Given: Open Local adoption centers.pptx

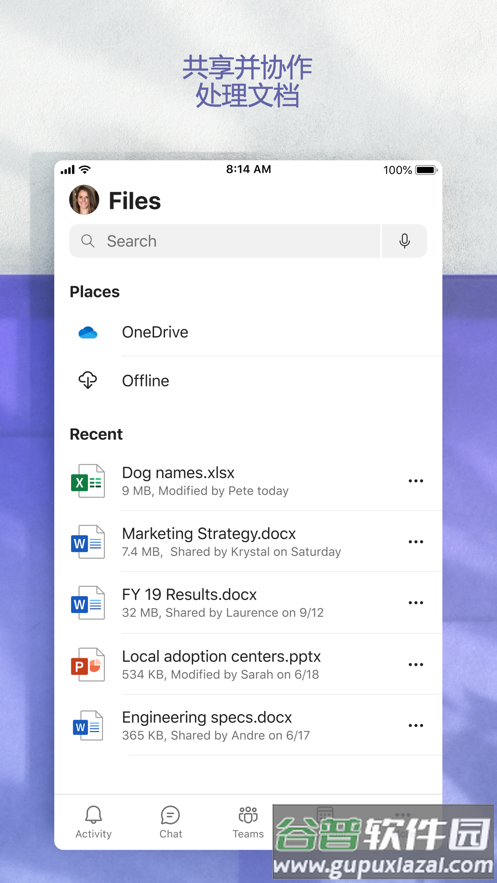Looking at the screenshot, I should 248,665.
